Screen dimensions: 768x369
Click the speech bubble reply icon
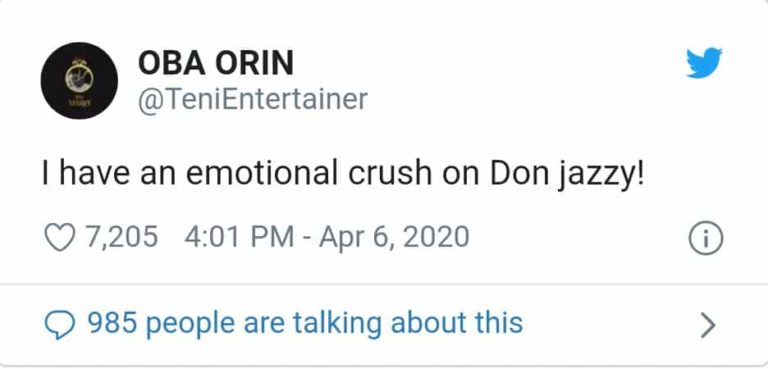tap(60, 325)
